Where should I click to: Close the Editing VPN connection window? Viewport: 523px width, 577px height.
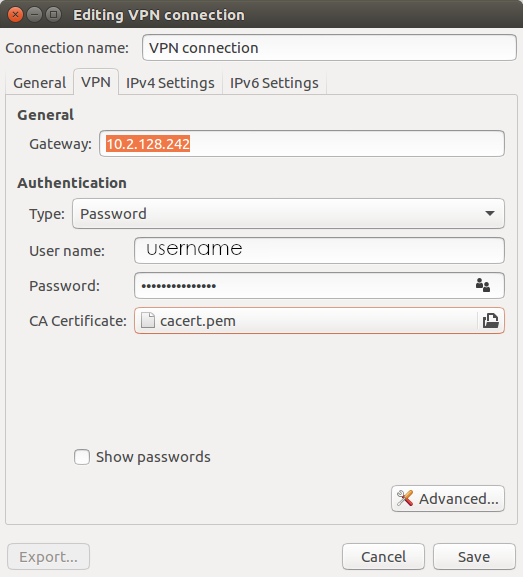click(x=15, y=15)
